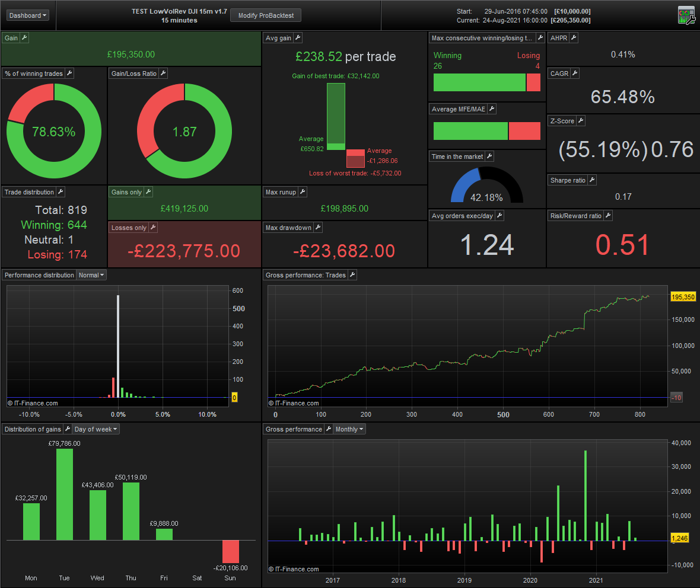This screenshot has height=588, width=700.
Task: Click the Friday £9,888.00 gain bar
Action: click(164, 535)
